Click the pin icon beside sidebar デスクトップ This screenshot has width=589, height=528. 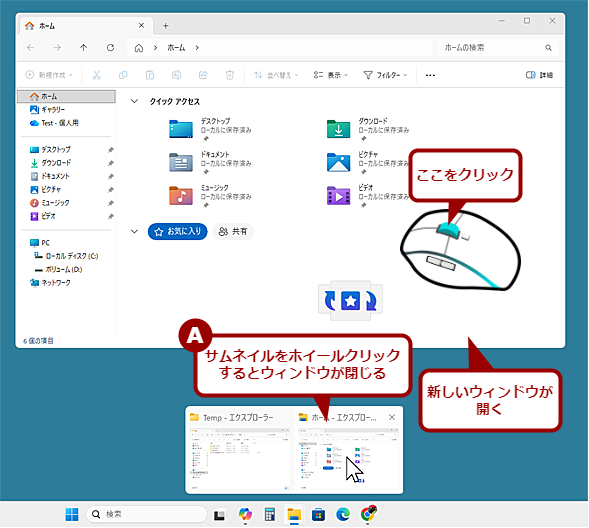click(110, 150)
